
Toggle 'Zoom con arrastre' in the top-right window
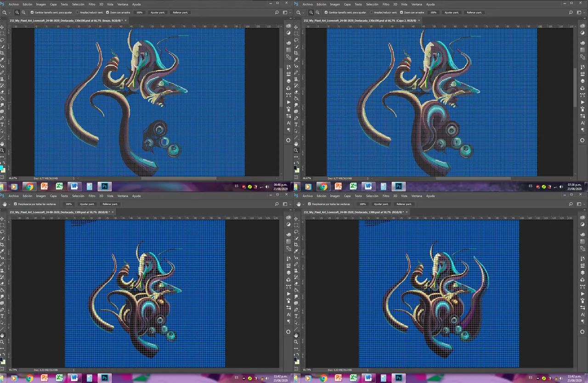(x=401, y=12)
